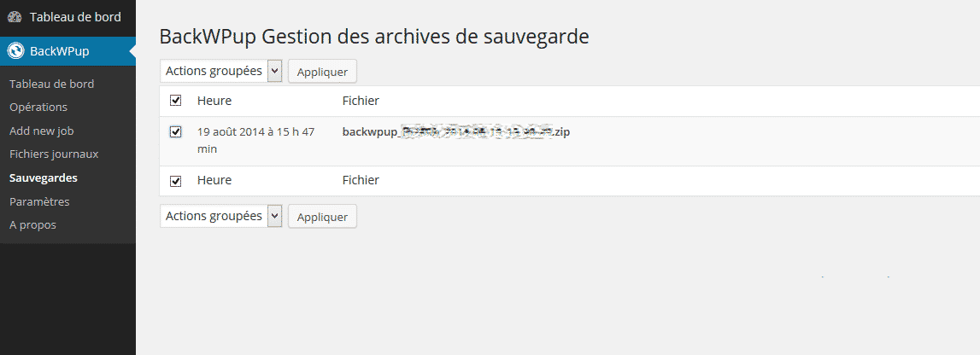Click the top dropdown's arrow button
This screenshot has height=355, width=980.
point(275,71)
